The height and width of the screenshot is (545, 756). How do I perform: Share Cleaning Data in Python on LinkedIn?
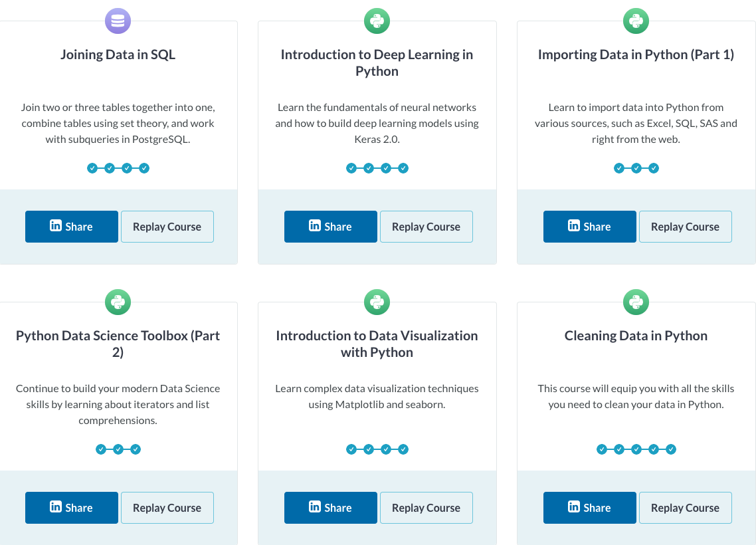[x=590, y=507]
